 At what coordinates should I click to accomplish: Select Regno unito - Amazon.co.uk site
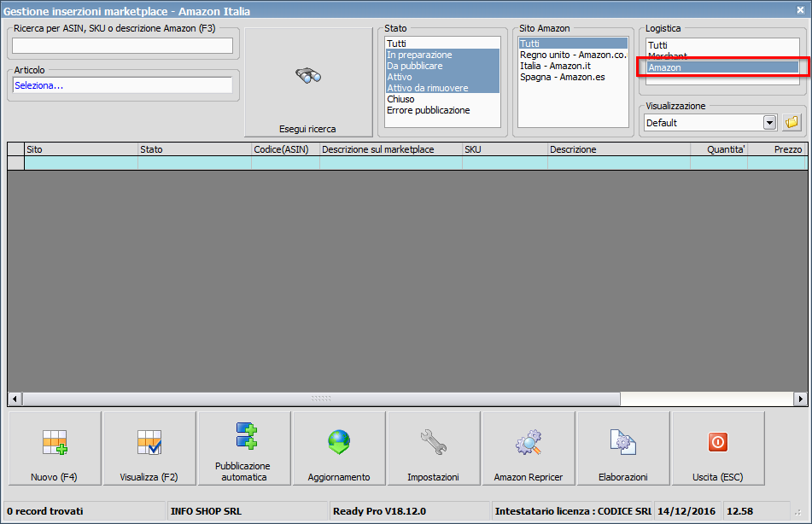click(573, 55)
